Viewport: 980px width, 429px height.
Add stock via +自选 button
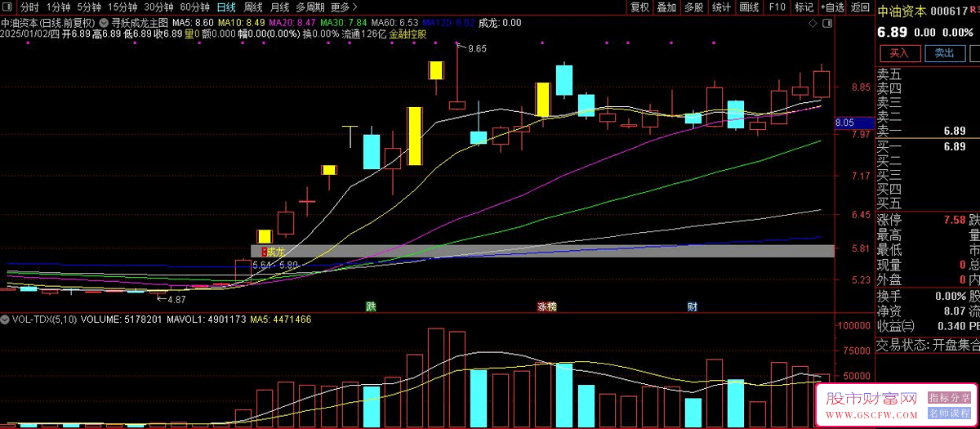[x=832, y=7]
